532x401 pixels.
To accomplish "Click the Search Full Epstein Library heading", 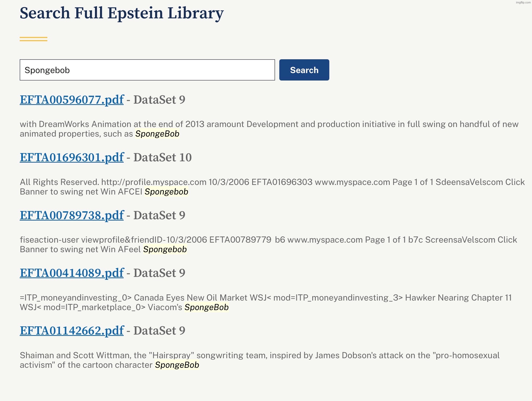I will point(122,13).
